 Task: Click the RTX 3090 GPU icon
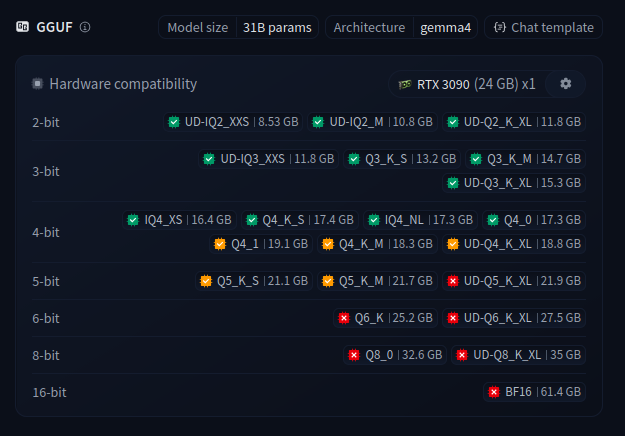point(405,84)
